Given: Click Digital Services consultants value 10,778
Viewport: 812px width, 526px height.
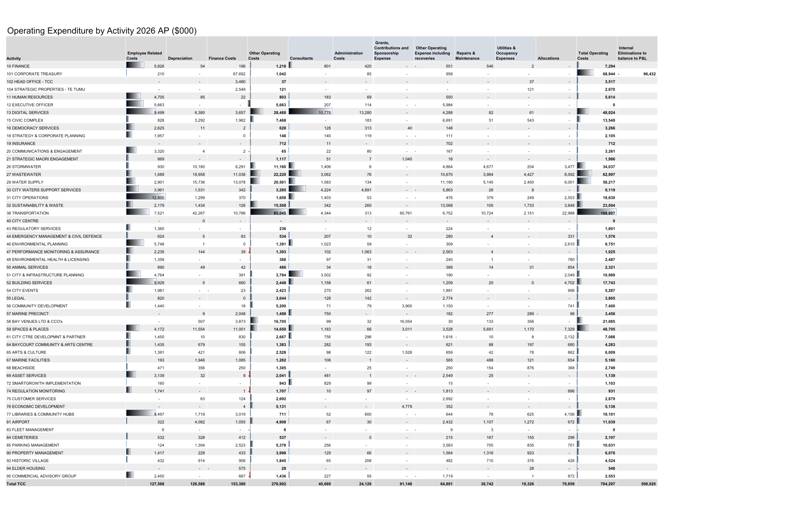Looking at the screenshot, I should (x=324, y=113).
